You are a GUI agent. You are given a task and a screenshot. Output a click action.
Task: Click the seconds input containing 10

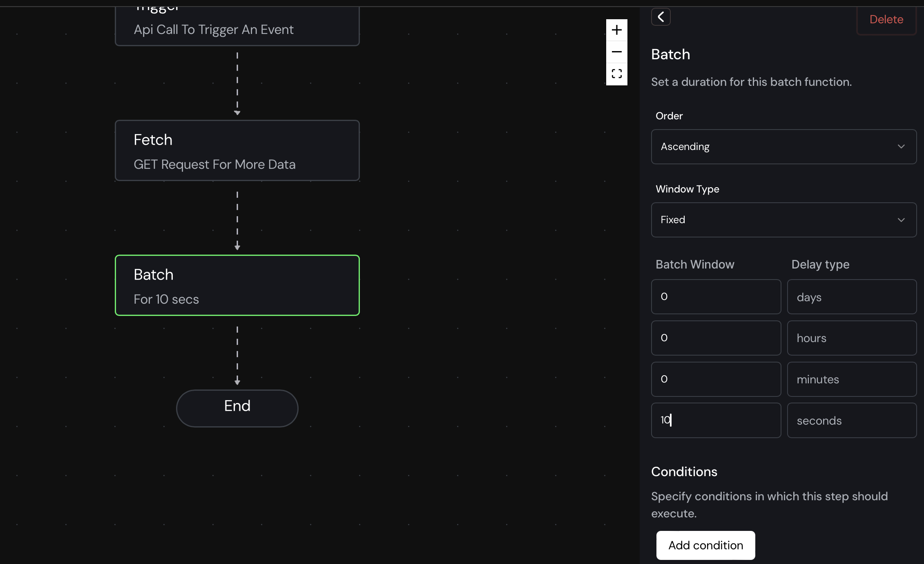point(716,421)
